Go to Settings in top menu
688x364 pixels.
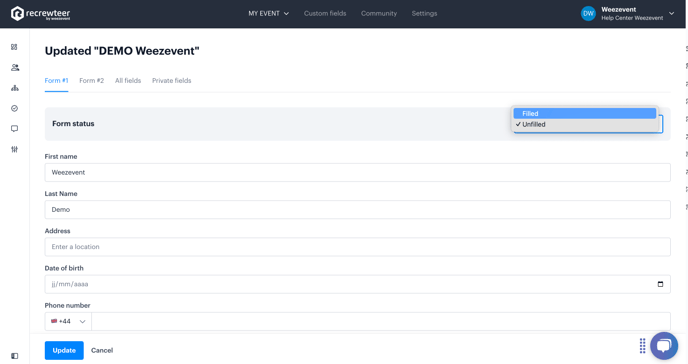424,14
